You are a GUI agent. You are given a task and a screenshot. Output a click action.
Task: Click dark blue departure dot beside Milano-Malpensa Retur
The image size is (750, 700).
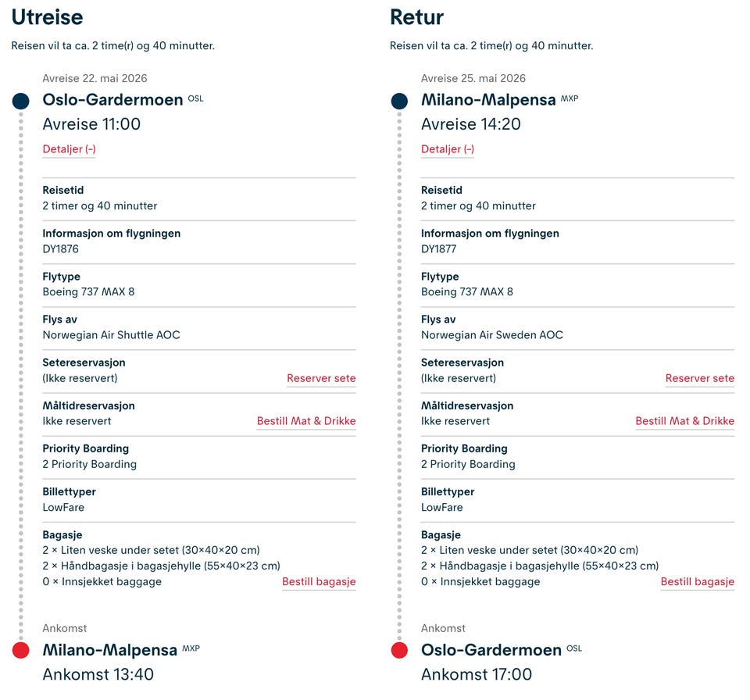tap(399, 101)
